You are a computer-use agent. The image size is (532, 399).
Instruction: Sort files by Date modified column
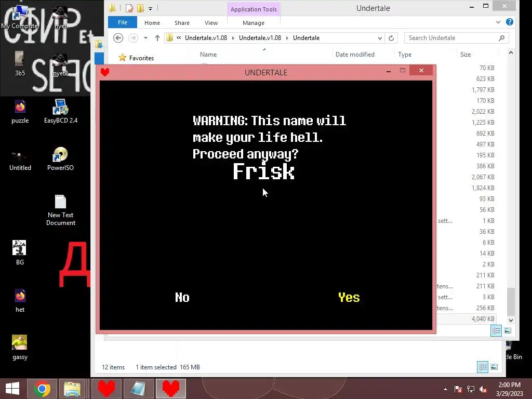pyautogui.click(x=355, y=54)
